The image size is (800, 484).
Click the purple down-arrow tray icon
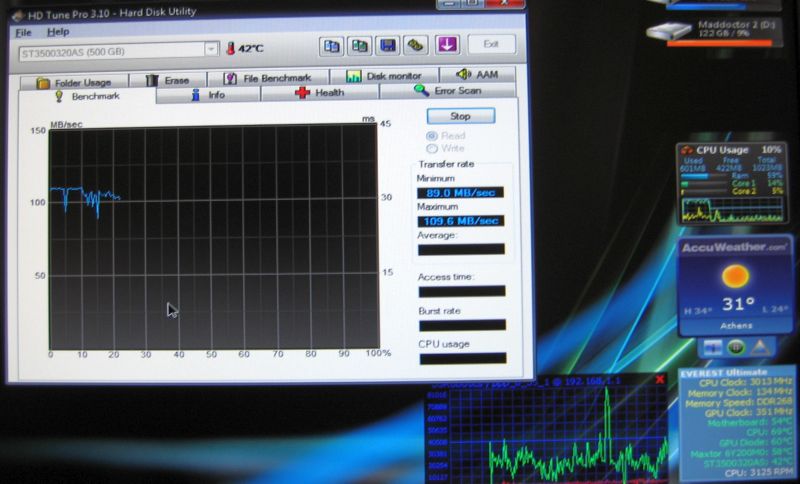[447, 45]
